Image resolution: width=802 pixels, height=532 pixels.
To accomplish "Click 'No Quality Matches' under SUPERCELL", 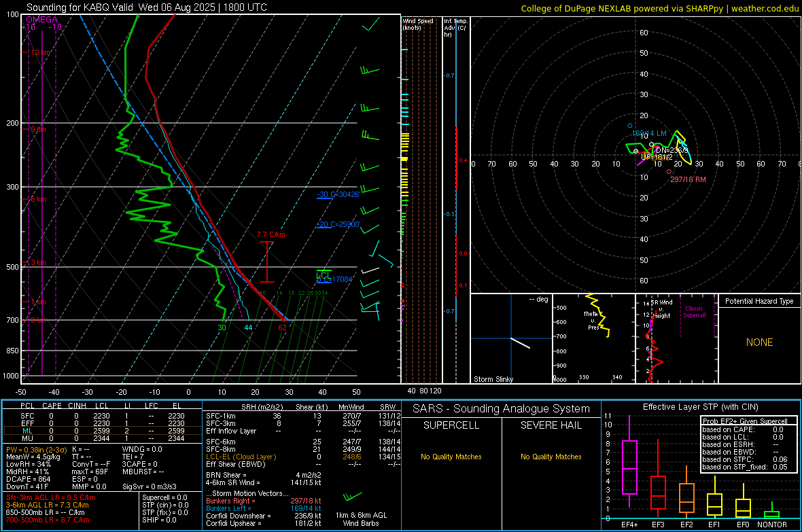I will click(451, 457).
